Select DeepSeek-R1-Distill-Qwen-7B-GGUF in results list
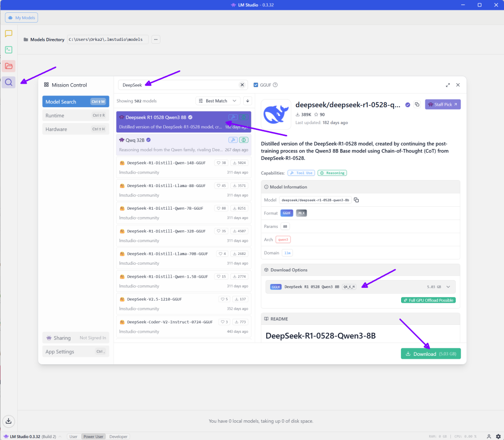Screen dimensions: 504x440 point(165,208)
